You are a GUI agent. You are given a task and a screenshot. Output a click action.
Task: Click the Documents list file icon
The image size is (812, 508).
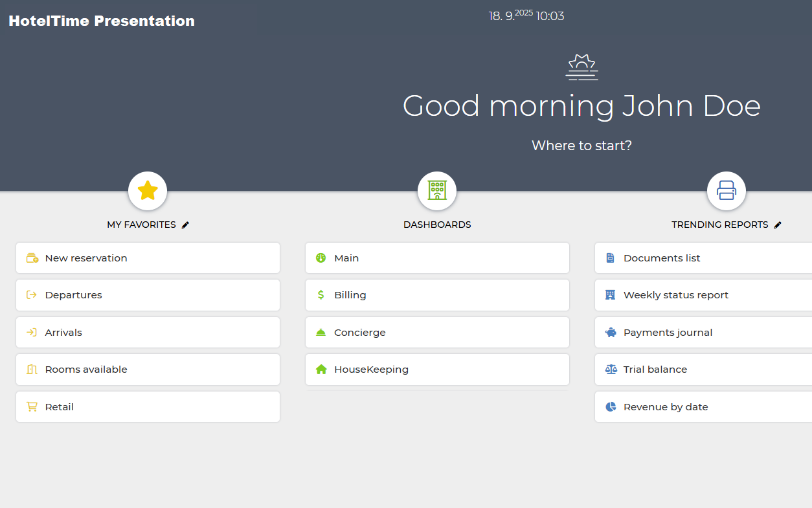(x=610, y=258)
